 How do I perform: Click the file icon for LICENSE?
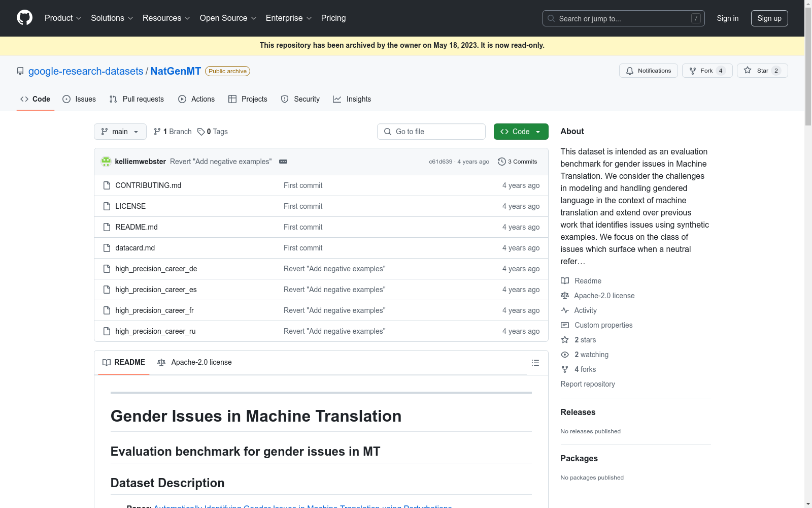coord(107,206)
